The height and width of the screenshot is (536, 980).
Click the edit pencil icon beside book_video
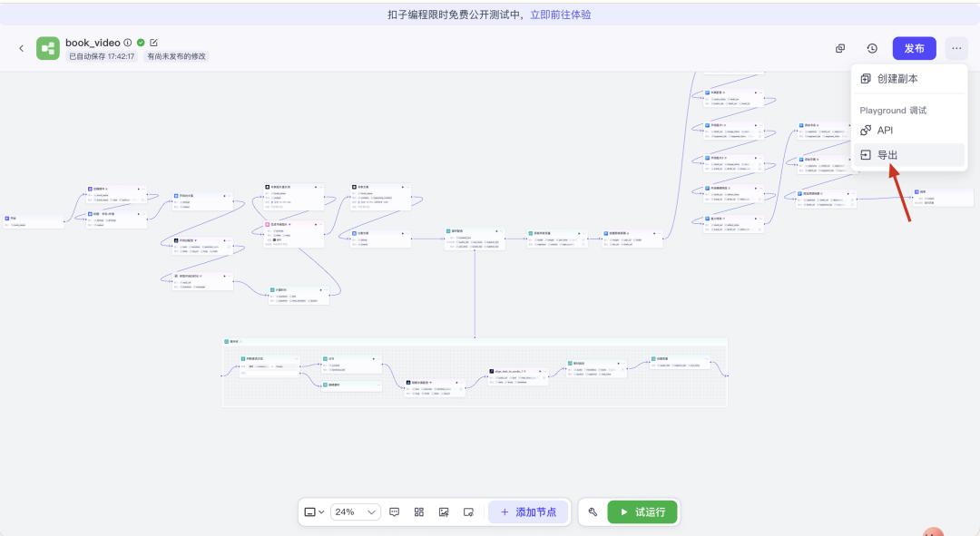point(153,43)
